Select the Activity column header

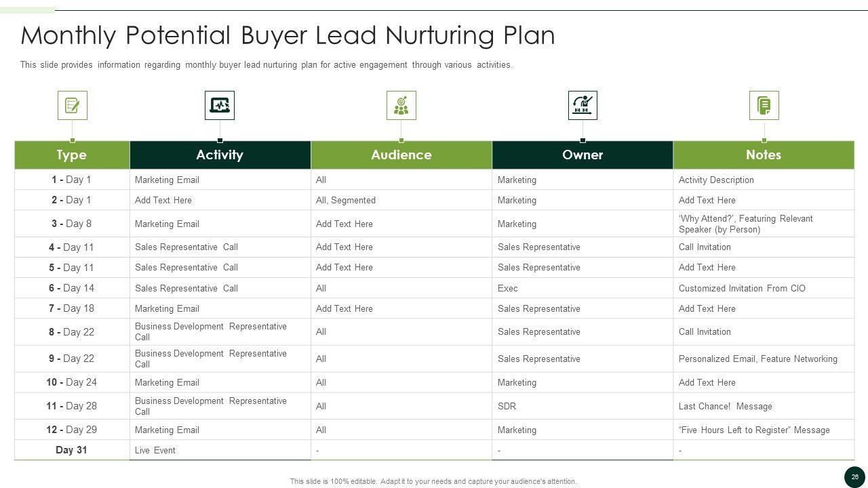pos(220,155)
